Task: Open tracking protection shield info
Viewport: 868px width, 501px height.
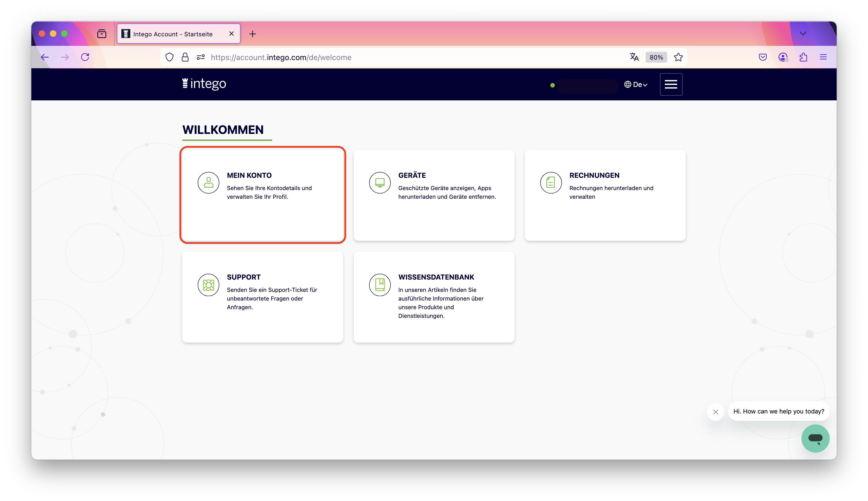Action: [169, 57]
